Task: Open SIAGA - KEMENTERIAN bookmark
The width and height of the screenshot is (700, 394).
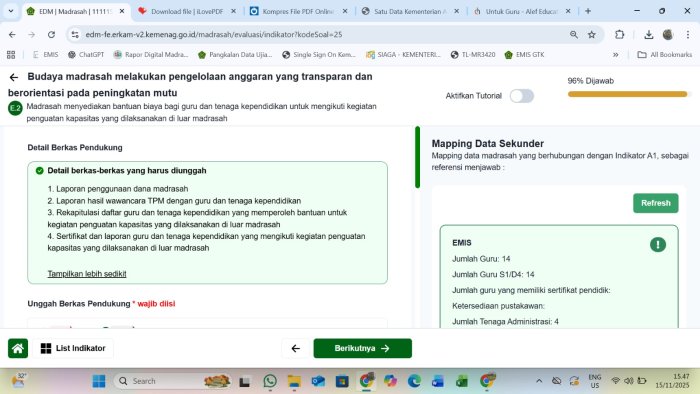Action: point(403,54)
